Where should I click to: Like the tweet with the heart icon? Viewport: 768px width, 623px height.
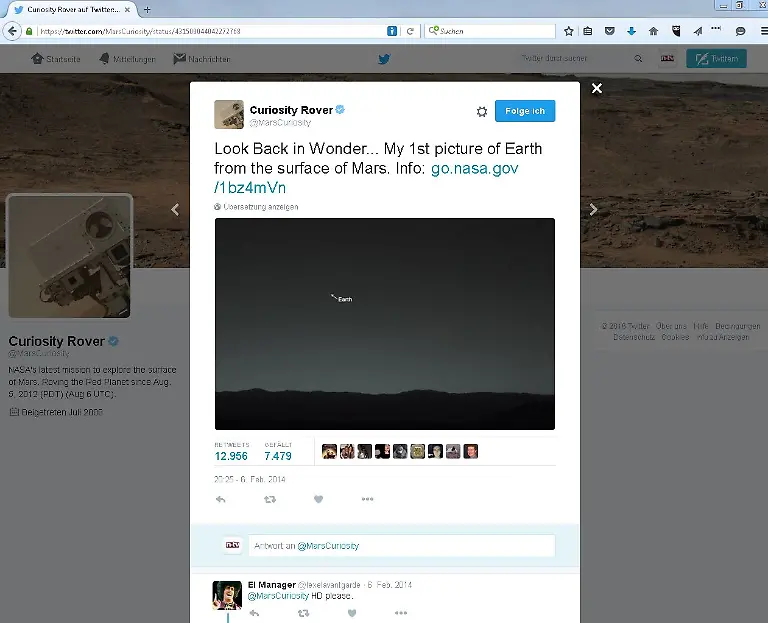point(318,499)
